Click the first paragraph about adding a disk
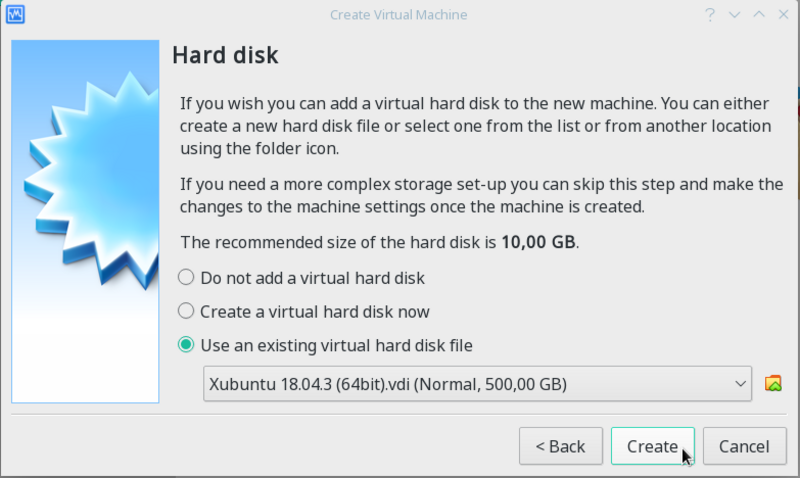The image size is (800, 478). [476, 126]
